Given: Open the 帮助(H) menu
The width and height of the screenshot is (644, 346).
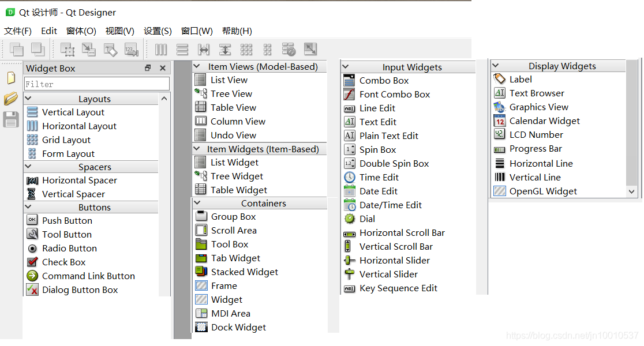Looking at the screenshot, I should pos(237,31).
